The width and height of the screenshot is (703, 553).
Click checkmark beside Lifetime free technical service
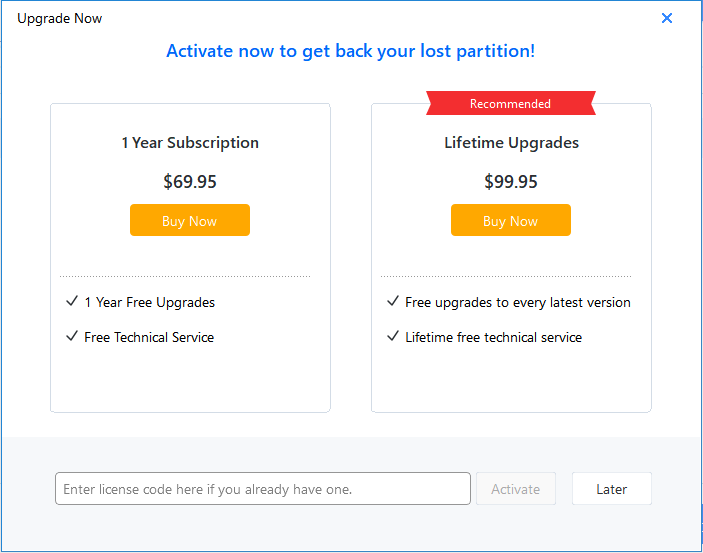(393, 336)
